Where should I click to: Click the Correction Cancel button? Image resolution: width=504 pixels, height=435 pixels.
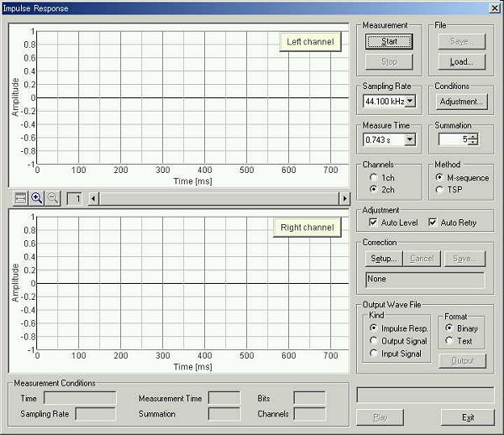pos(422,259)
